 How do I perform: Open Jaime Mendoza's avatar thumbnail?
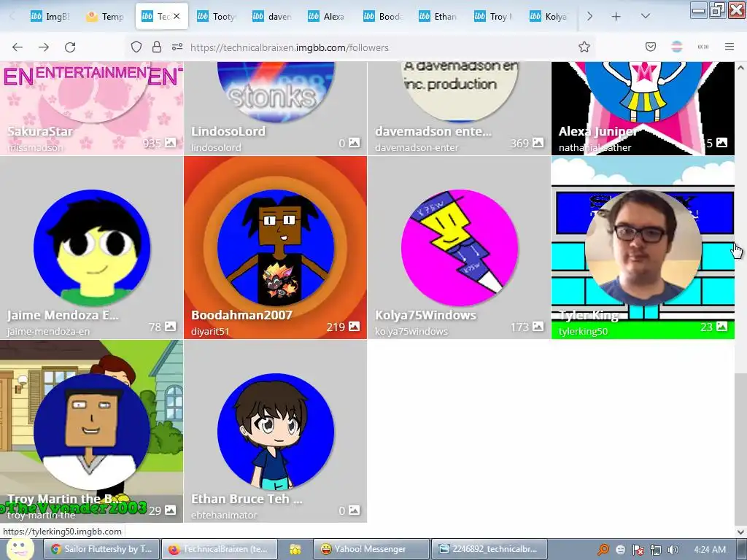92,248
